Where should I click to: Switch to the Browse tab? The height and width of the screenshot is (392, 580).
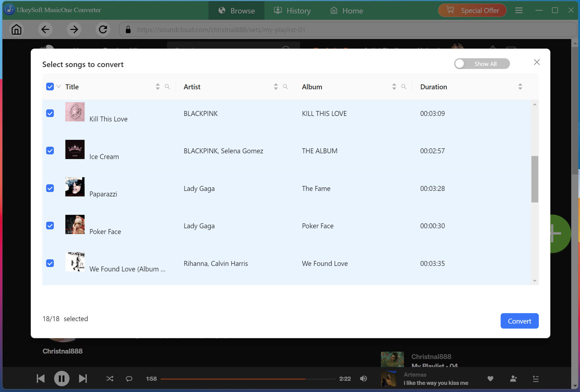click(x=236, y=10)
